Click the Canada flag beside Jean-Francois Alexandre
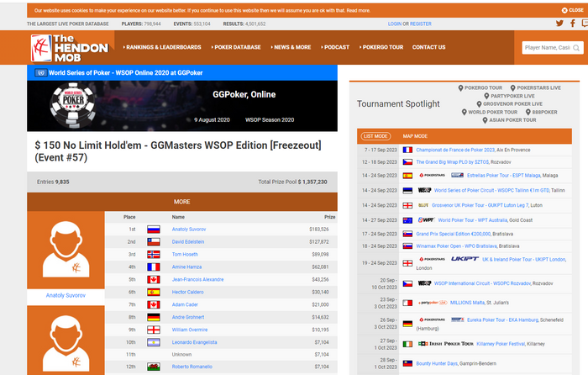Image resolution: width=588 pixels, height=375 pixels. 154,280
